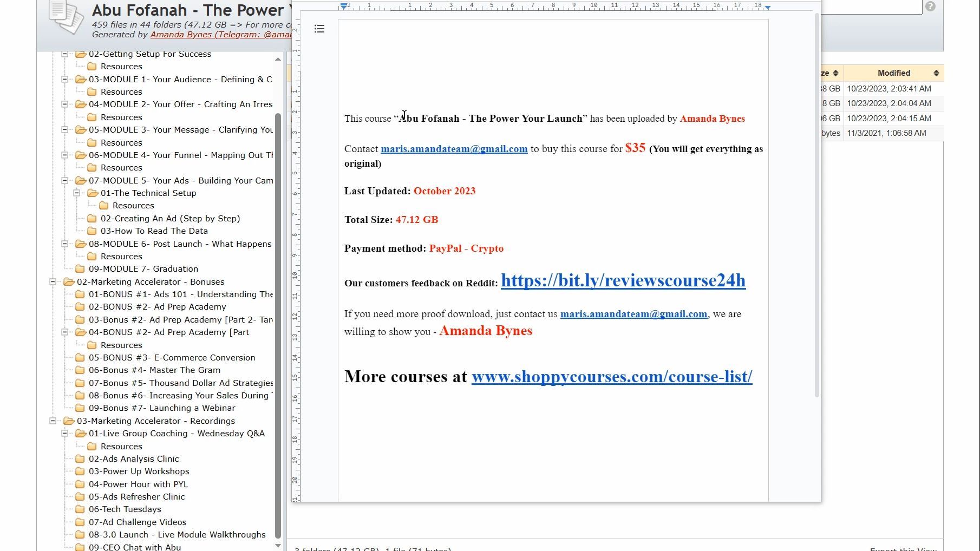980x551 pixels.
Task: Click the 09-MODULE 7- Graduation folder icon
Action: click(x=80, y=269)
